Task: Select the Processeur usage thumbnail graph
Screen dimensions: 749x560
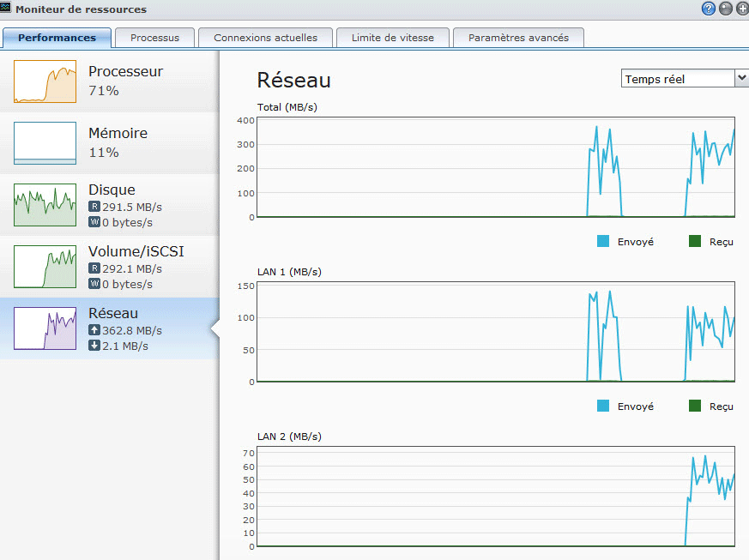Action: pyautogui.click(x=45, y=81)
